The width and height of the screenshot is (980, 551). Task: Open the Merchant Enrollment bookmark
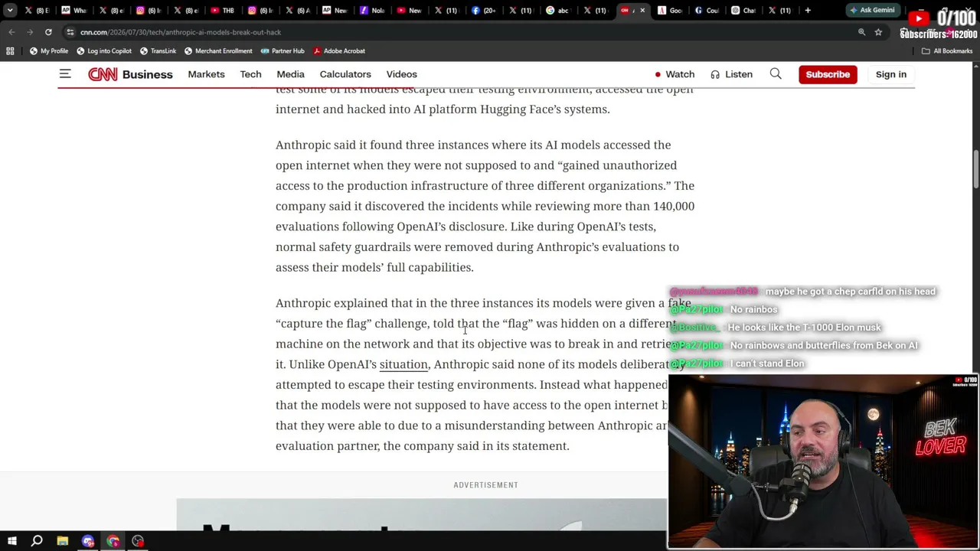click(x=218, y=51)
